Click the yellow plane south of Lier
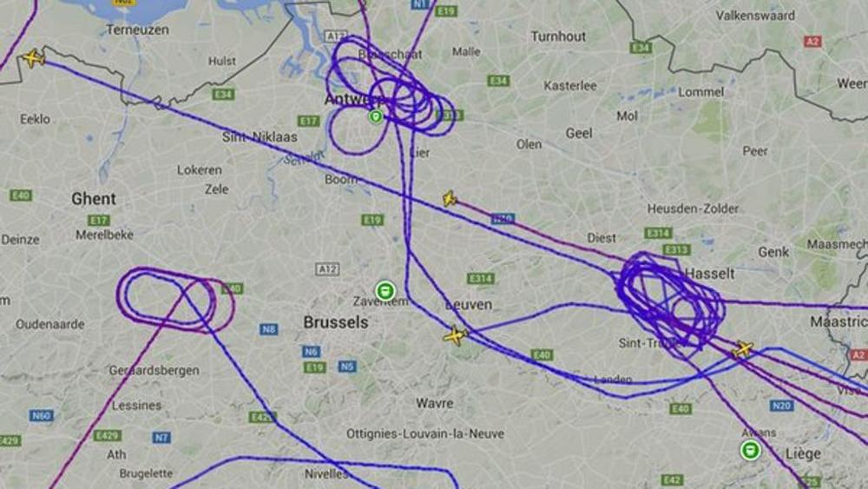 pyautogui.click(x=450, y=198)
